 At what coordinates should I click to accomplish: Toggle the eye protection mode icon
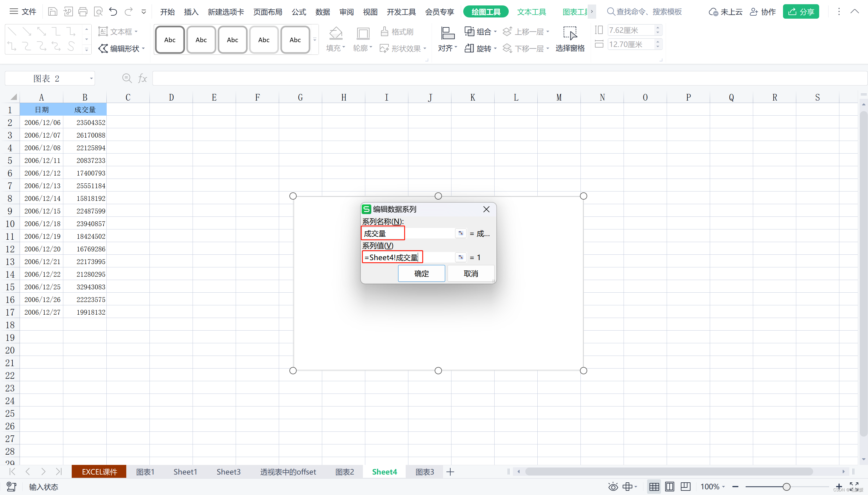click(613, 487)
